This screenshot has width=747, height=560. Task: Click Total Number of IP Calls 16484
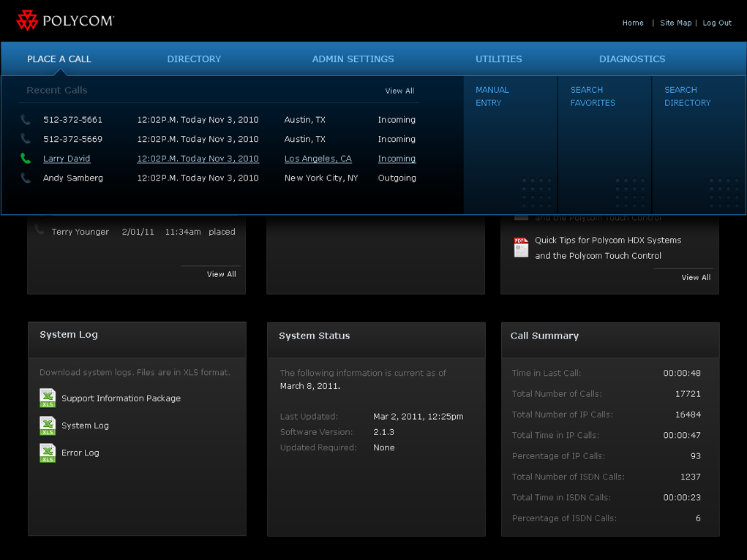pyautogui.click(x=688, y=415)
